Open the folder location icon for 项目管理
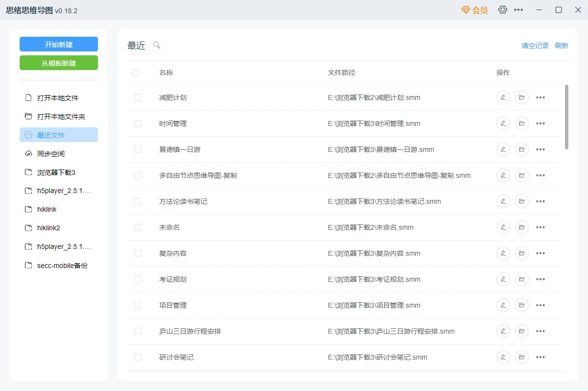The image size is (588, 391). 522,305
